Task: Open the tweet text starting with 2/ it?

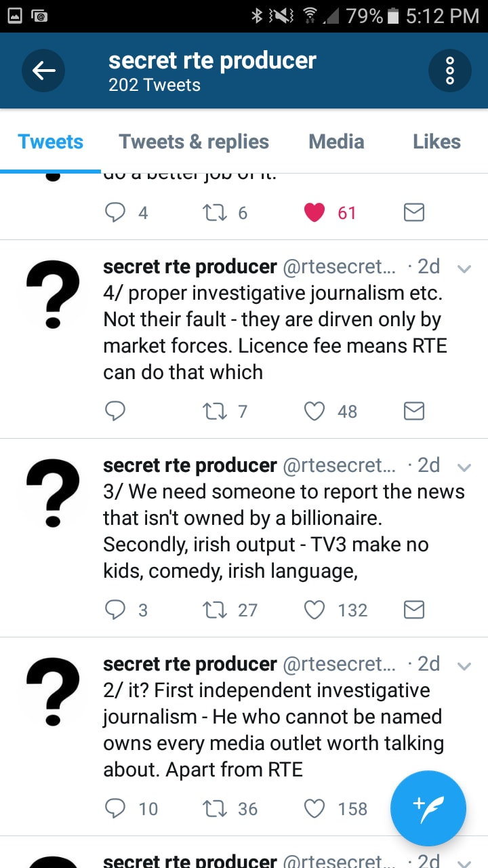Action: 273,730
